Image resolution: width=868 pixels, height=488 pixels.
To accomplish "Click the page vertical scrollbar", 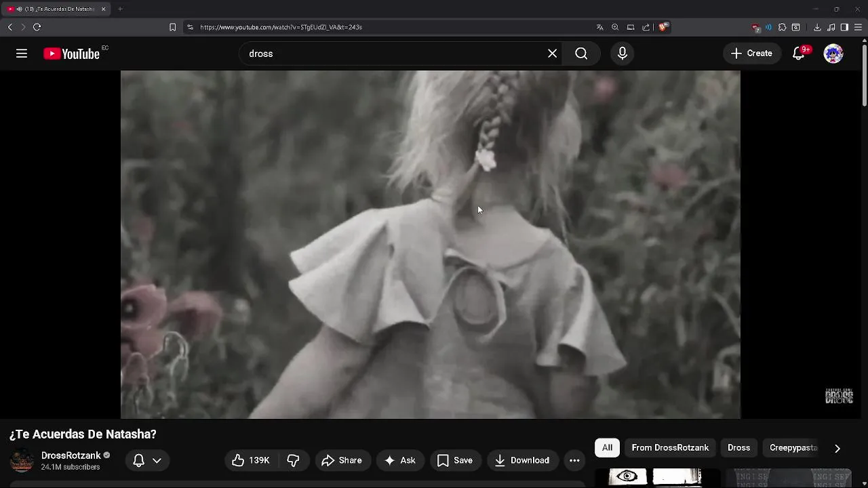I will pos(864,75).
